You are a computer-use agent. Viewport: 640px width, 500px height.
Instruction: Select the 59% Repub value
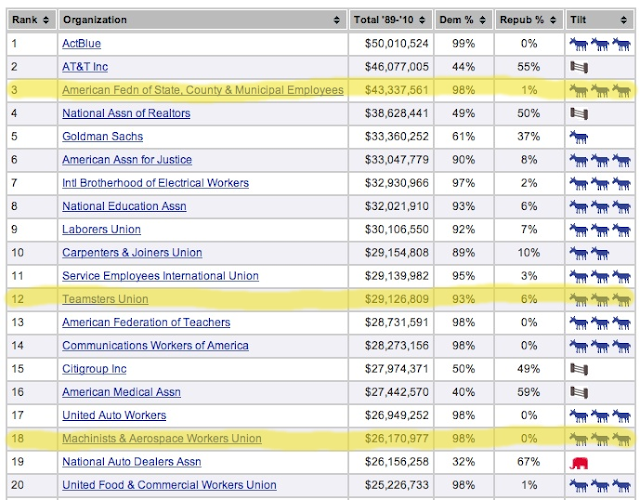[529, 392]
